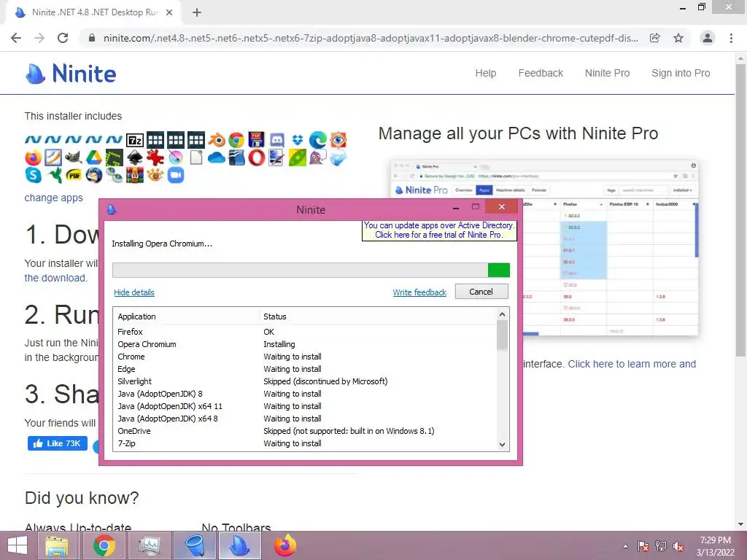Click the 7-Zip icon in installer list
This screenshot has height=560, width=747.
pyautogui.click(x=135, y=140)
